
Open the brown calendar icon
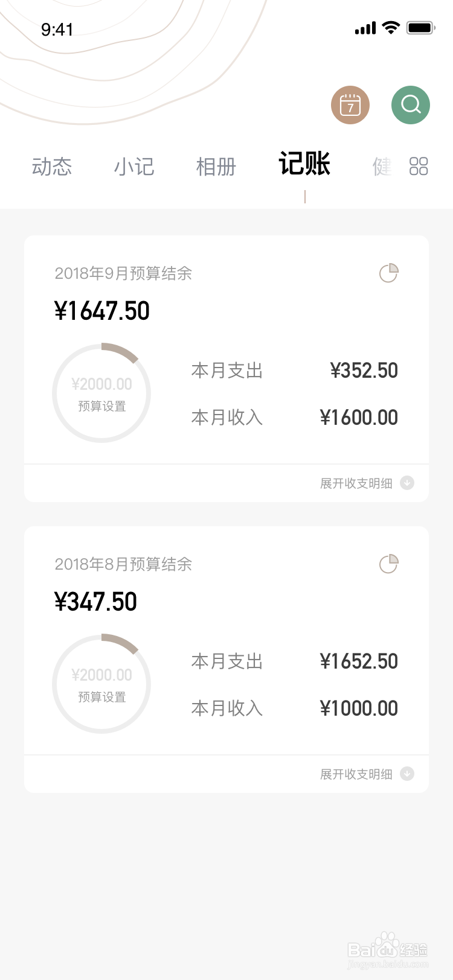350,105
